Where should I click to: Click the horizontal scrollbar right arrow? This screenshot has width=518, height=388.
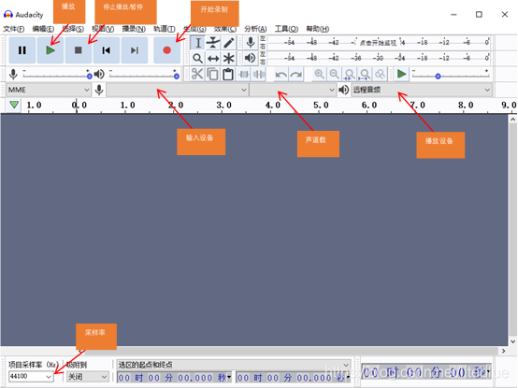pyautogui.click(x=504, y=351)
